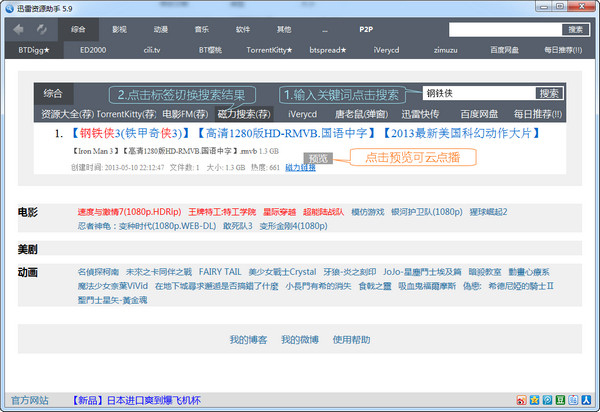Click the 【新品】日本进口 ad link
This screenshot has width=600, height=412.
(x=136, y=401)
